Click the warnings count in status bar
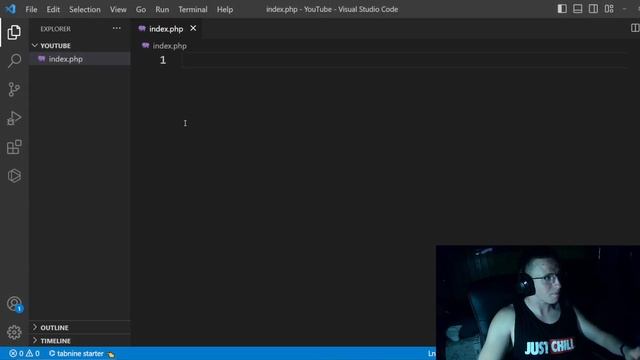 (33, 353)
